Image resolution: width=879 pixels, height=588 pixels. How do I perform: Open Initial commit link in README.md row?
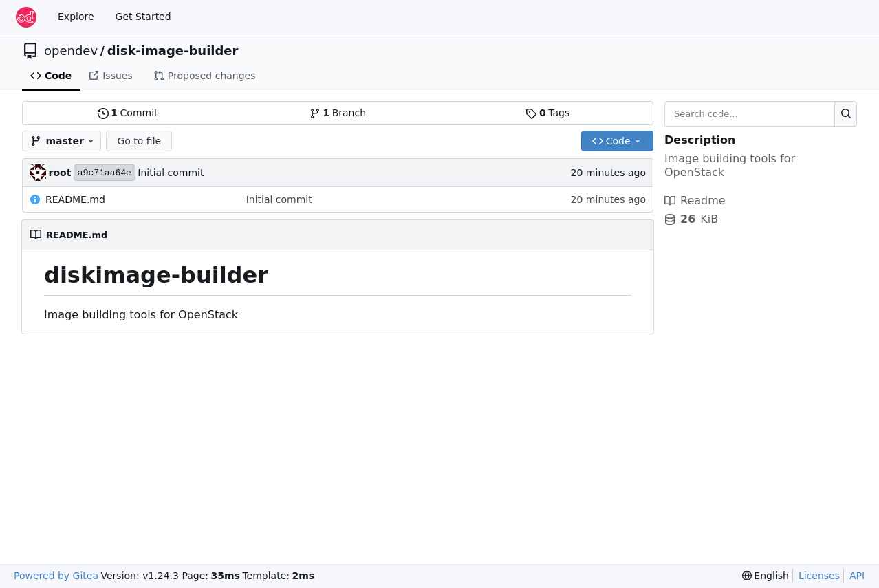[x=279, y=199]
